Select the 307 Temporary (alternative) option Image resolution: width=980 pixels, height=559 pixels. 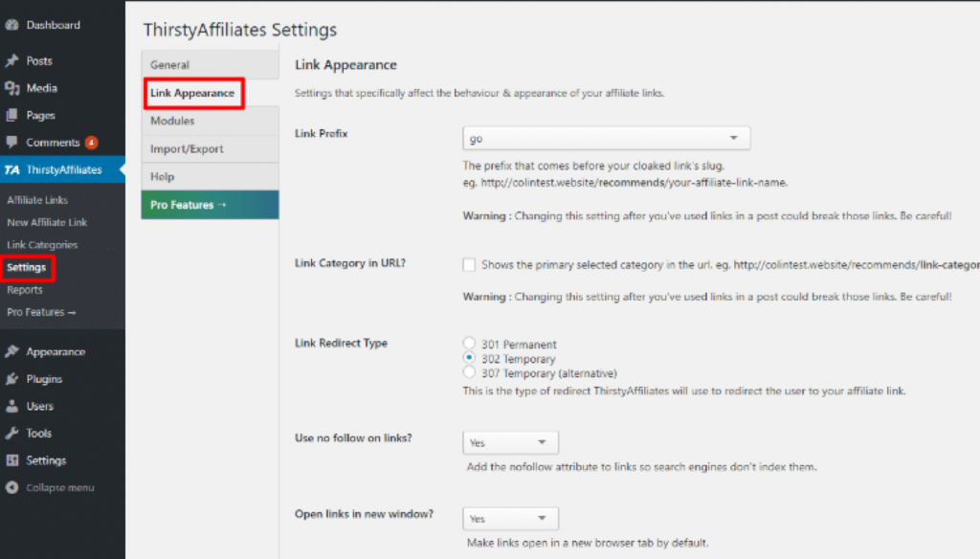tap(469, 372)
